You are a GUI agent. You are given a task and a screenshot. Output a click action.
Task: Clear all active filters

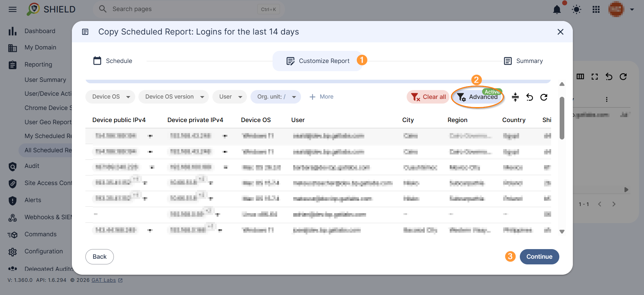click(428, 97)
